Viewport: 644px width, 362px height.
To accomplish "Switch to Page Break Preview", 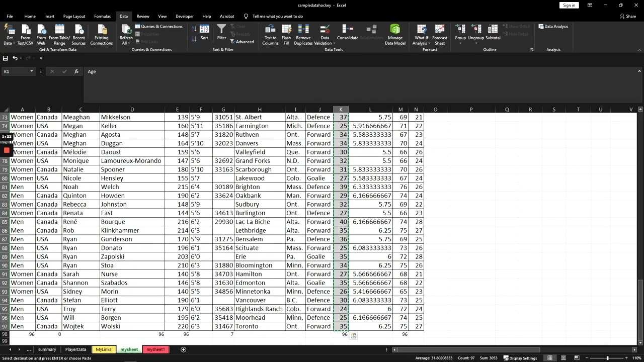I will click(577, 358).
